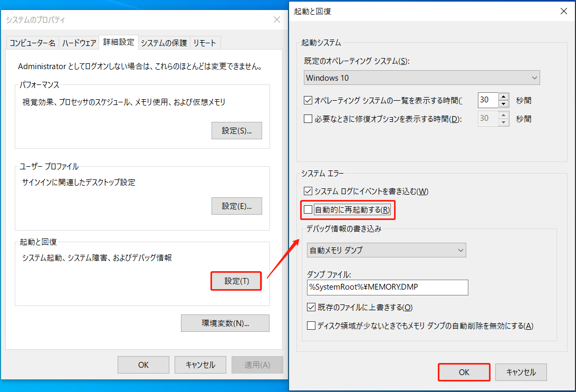Open 環境変数(N)... dialog button
Screen dimensions: 576x392
pyautogui.click(x=225, y=323)
